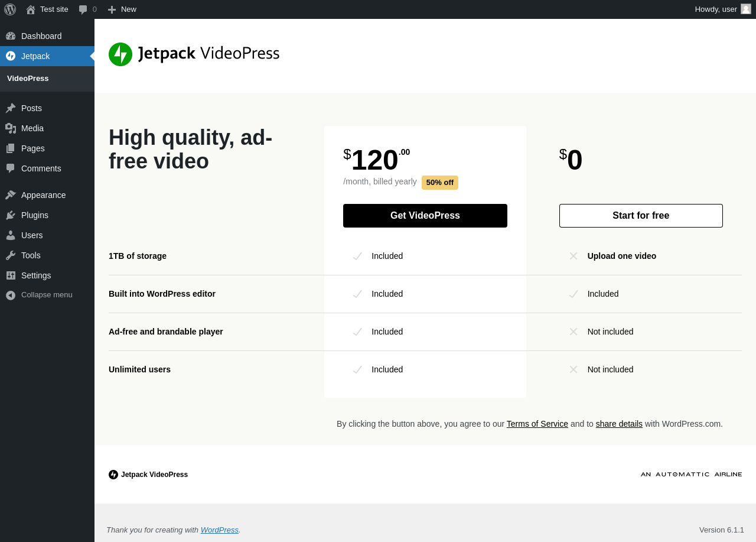
Task: Open the Howdy, user account menu
Action: tap(723, 9)
